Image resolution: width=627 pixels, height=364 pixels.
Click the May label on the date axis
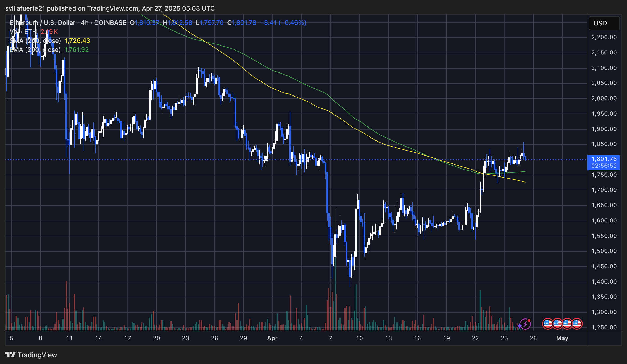point(562,338)
